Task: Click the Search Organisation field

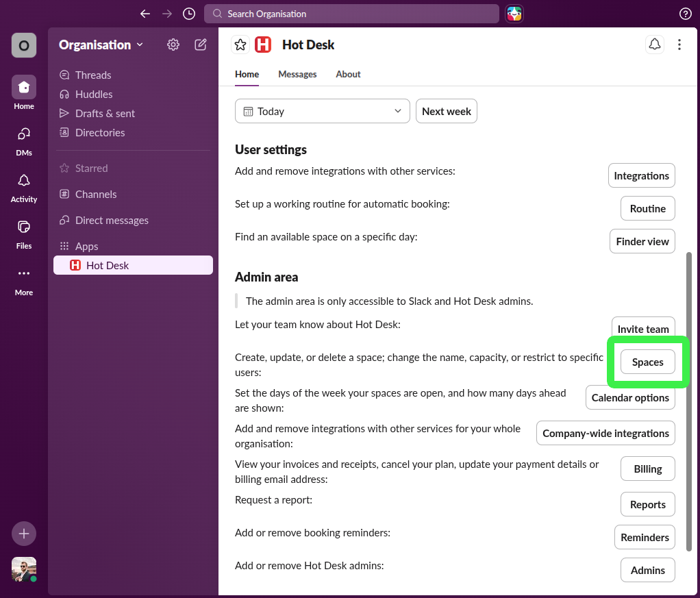Action: (351, 13)
